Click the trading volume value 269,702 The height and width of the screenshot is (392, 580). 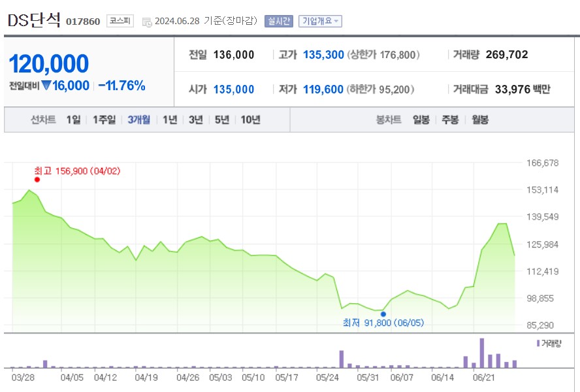click(x=507, y=54)
